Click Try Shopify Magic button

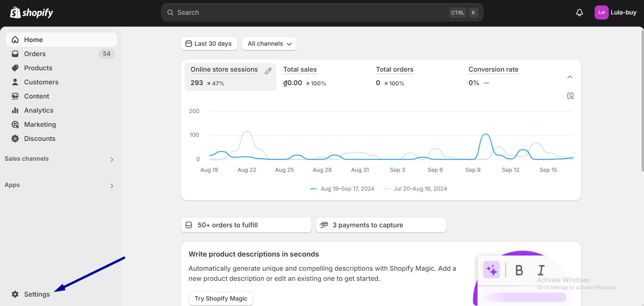pos(221,299)
